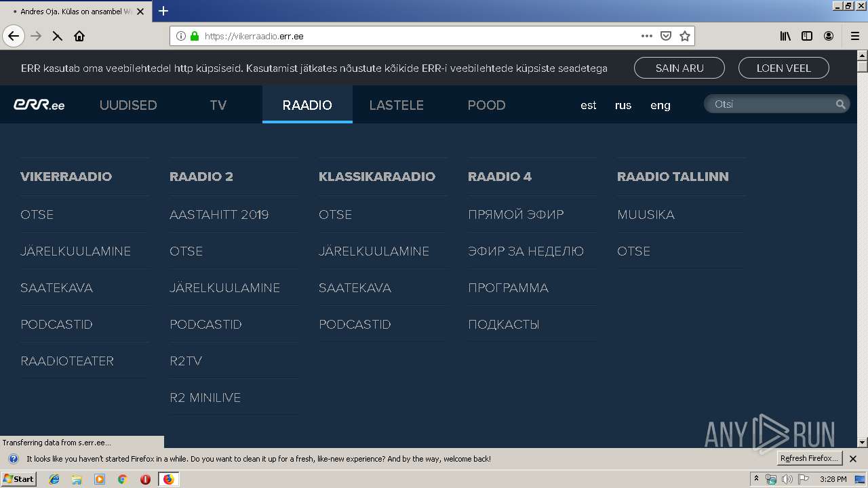The height and width of the screenshot is (488, 868).
Task: Click the Firefox taskbar button
Action: [x=168, y=479]
